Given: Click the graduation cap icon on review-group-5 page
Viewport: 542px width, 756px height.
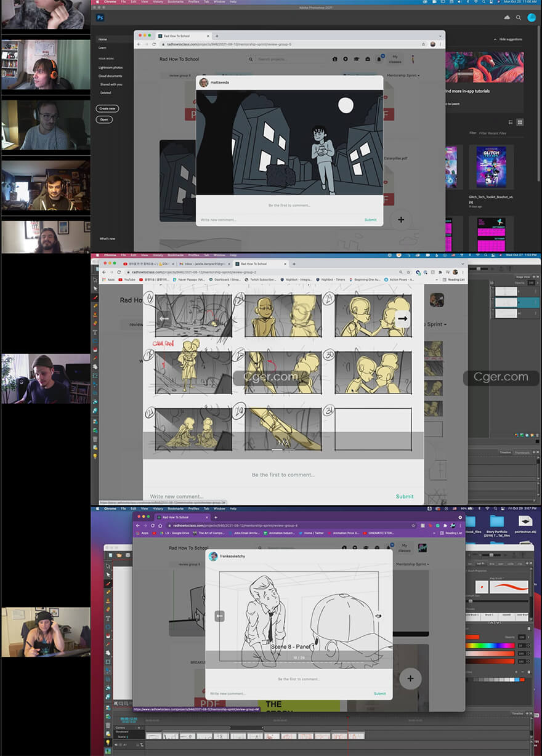Looking at the screenshot, I should (357, 59).
